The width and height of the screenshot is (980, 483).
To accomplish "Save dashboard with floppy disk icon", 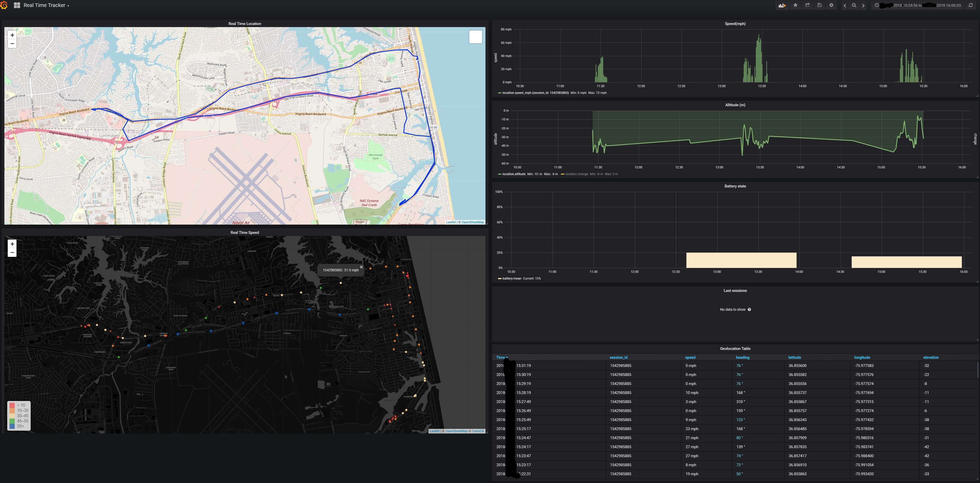I will click(819, 5).
